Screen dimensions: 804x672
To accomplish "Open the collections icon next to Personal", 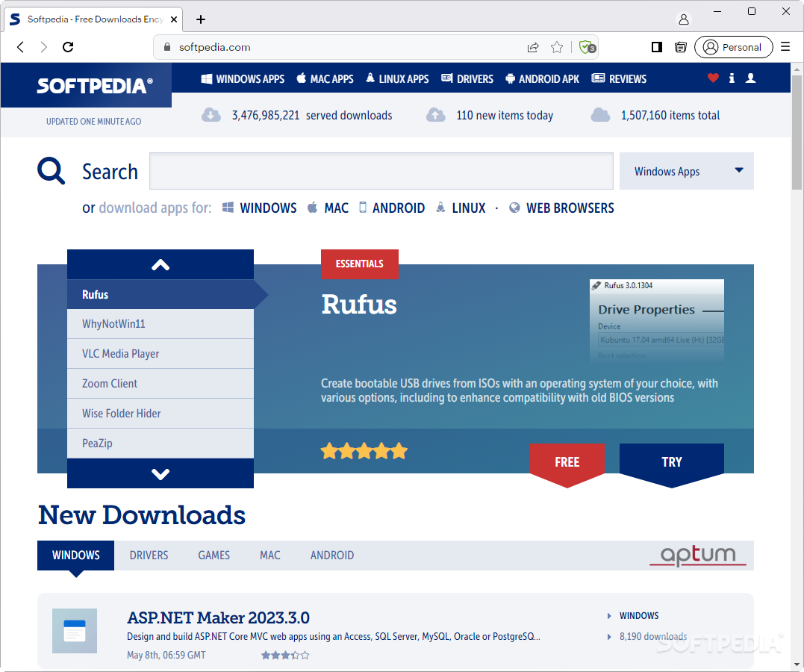I will [x=680, y=47].
